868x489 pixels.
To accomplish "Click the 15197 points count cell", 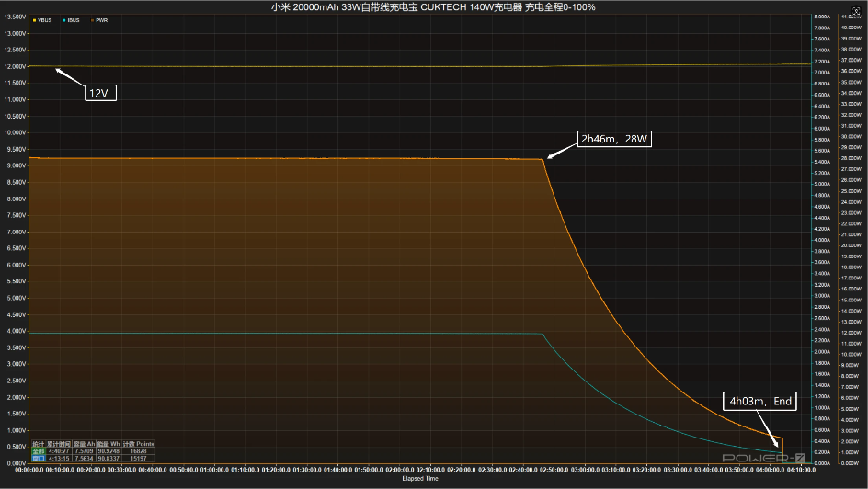I will 139,458.
